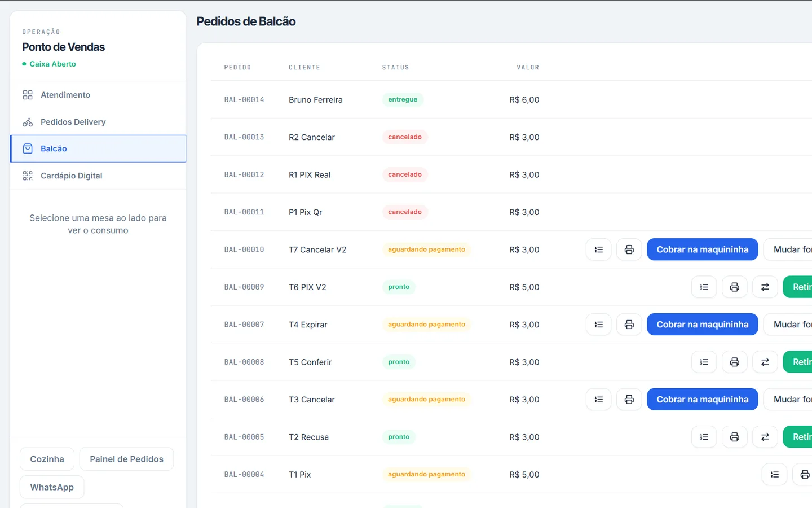This screenshot has width=812, height=508.
Task: View the item list of BAL-00005
Action: pos(704,437)
